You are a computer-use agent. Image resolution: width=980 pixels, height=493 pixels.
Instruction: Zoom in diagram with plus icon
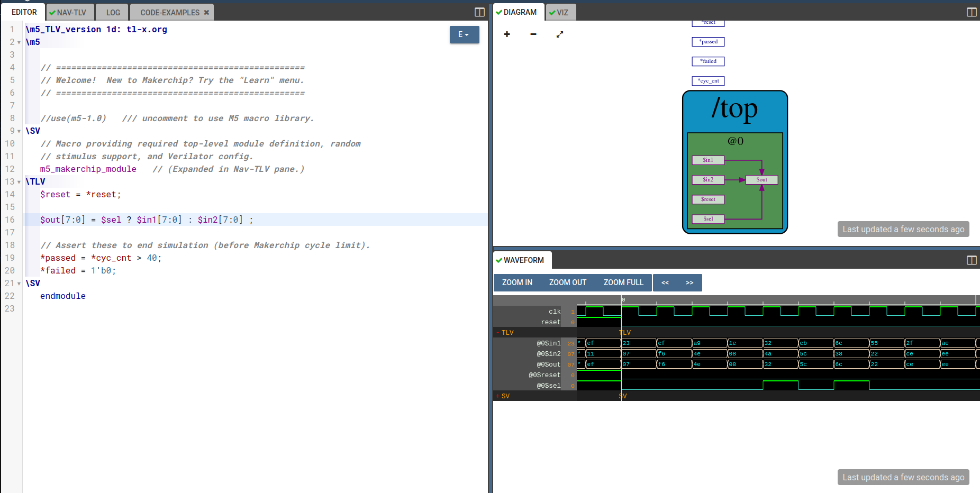tap(507, 34)
